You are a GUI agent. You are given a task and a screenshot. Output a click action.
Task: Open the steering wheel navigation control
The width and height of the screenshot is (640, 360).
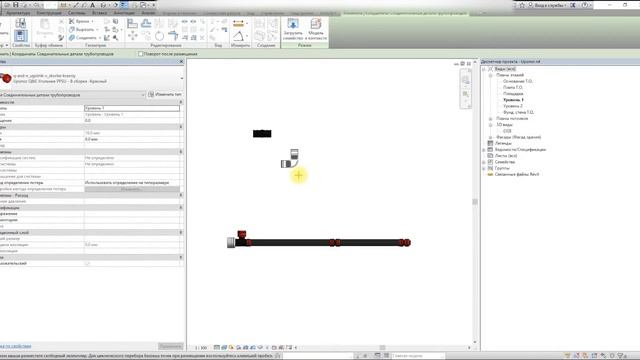pyautogui.click(x=465, y=80)
